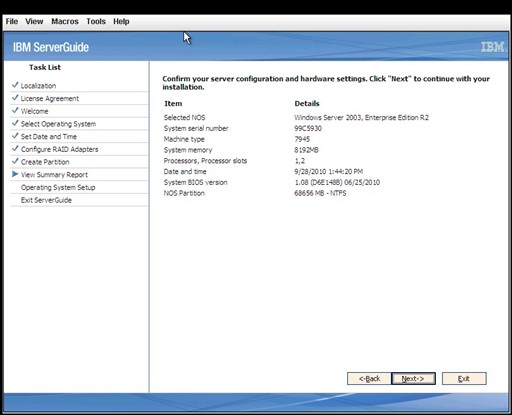
Task: Select Set Date and Time task
Action: pyautogui.click(x=49, y=137)
